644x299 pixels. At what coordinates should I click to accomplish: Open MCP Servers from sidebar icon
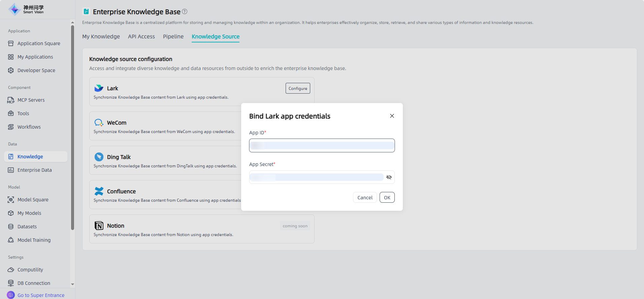click(x=11, y=100)
